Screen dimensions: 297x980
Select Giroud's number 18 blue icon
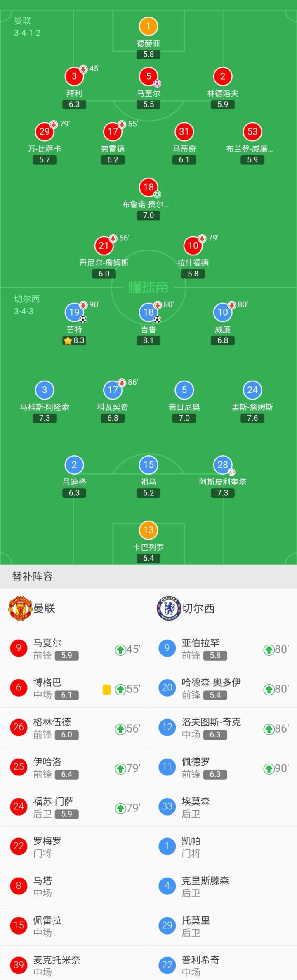tap(148, 312)
